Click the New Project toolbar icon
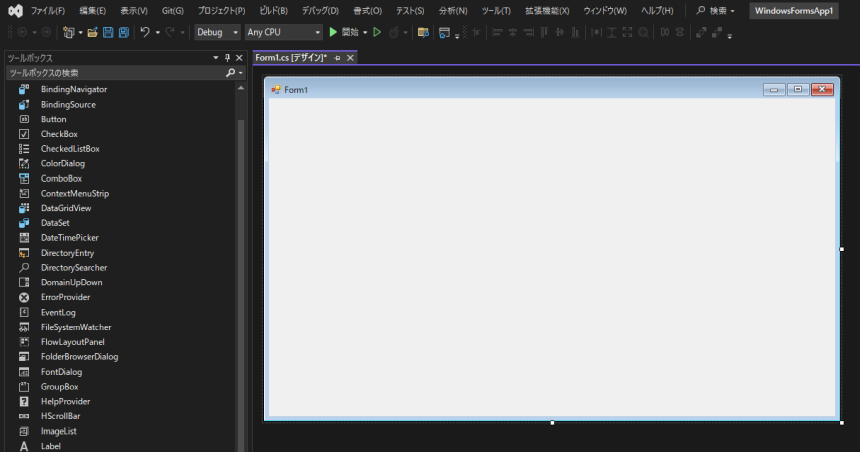 coord(69,32)
